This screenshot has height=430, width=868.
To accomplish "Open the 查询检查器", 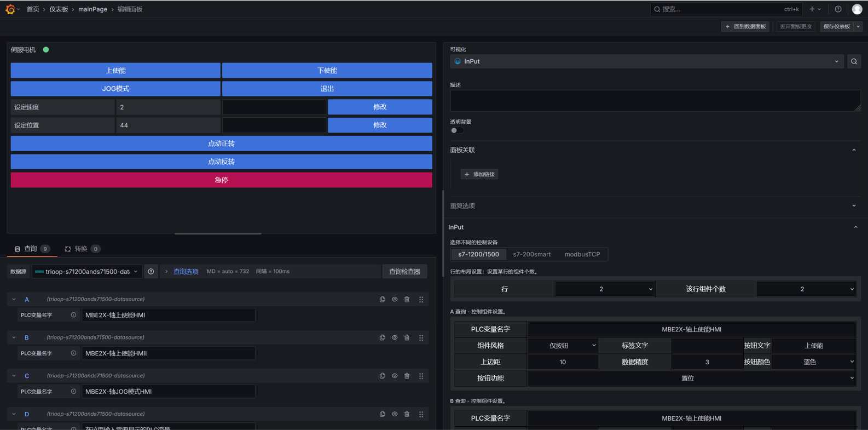I will point(404,272).
